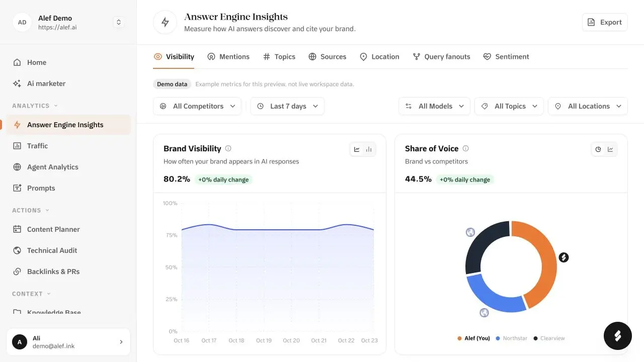Click the user avatar labeled A
This screenshot has width=644, height=362.
20,342
